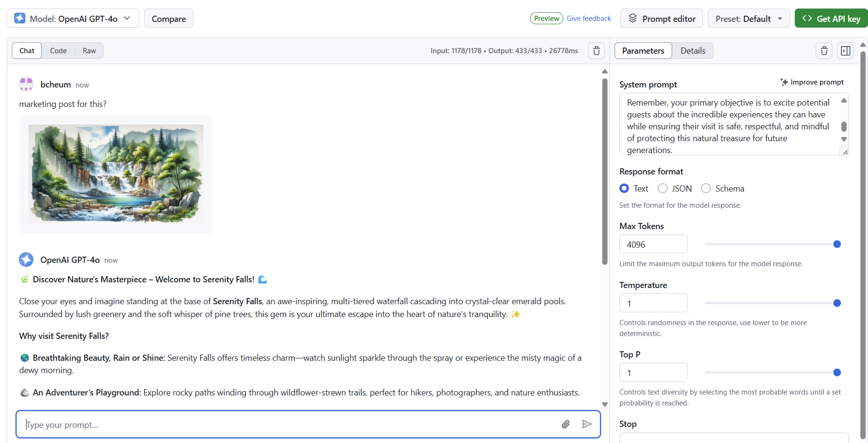The width and height of the screenshot is (868, 443).
Task: Select the Text response format
Action: click(624, 189)
